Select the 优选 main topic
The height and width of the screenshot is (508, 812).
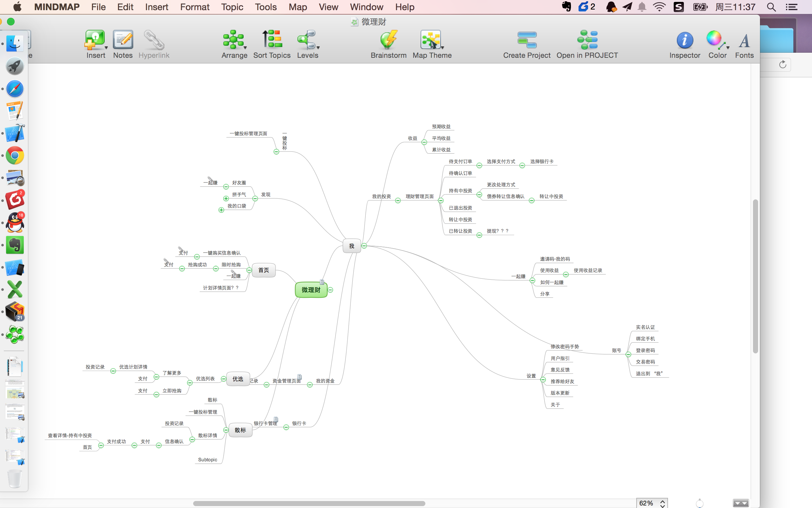click(238, 379)
